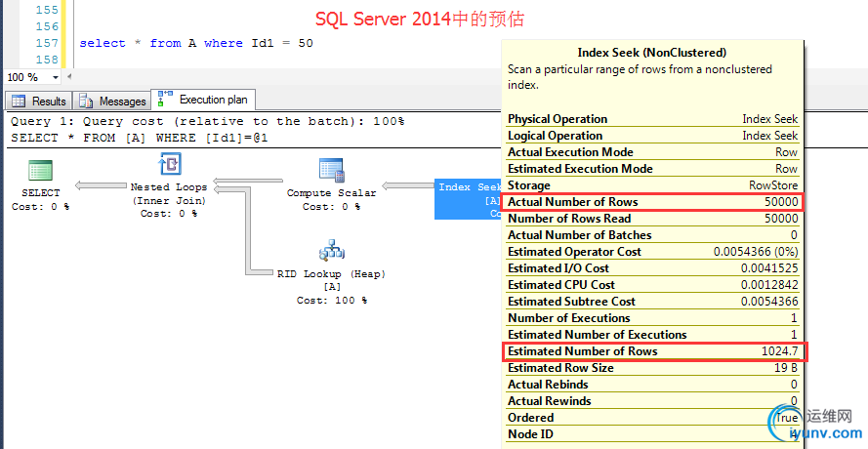Select the Nested Loops operator icon
This screenshot has width=868, height=449.
pos(169,164)
